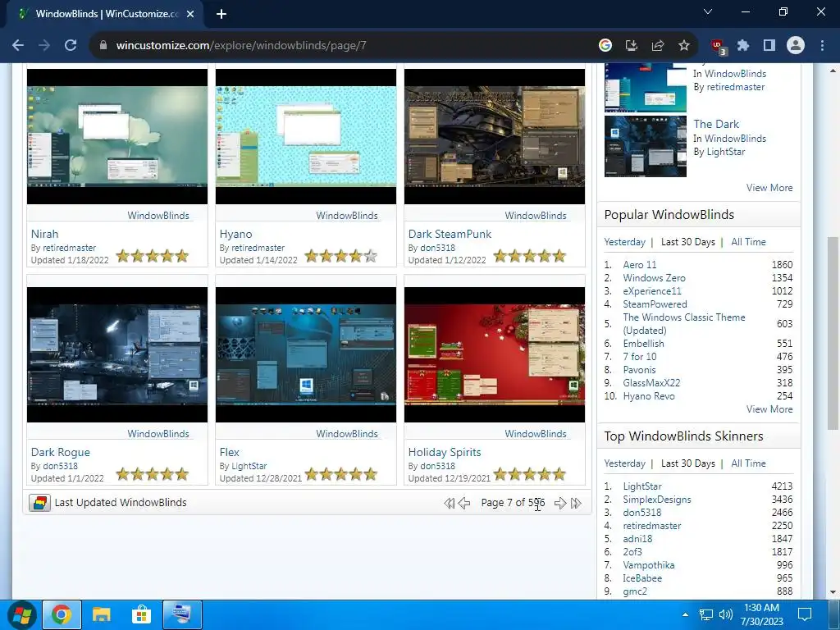Open Windows Start button
Viewport: 840px width, 630px height.
pyautogui.click(x=21, y=614)
